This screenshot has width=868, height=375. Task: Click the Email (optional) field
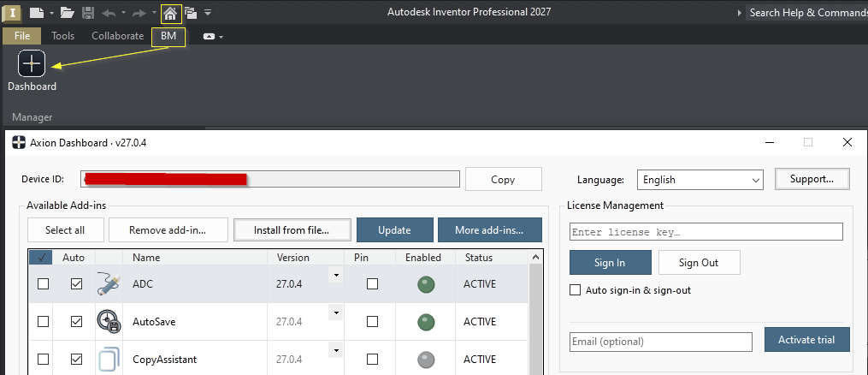661,342
